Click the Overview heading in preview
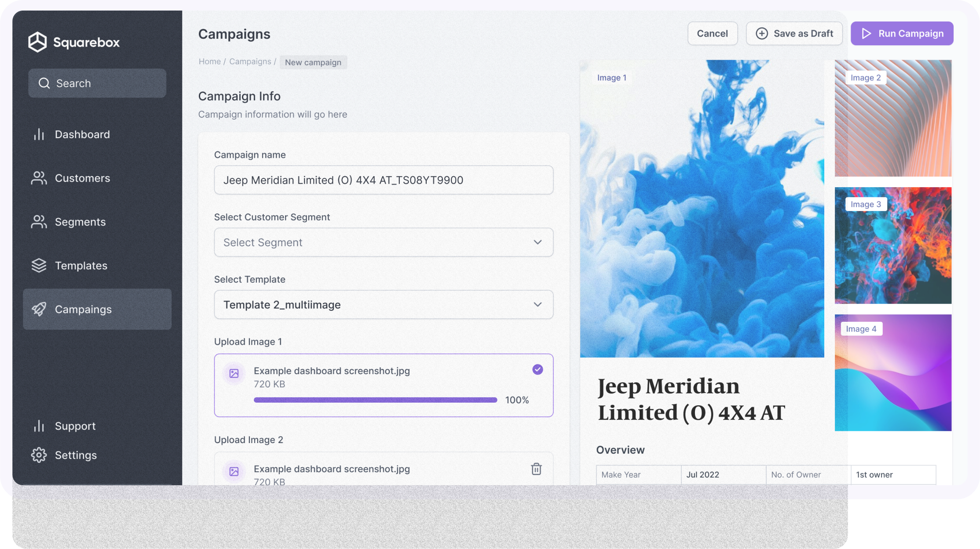This screenshot has height=549, width=980. [620, 450]
